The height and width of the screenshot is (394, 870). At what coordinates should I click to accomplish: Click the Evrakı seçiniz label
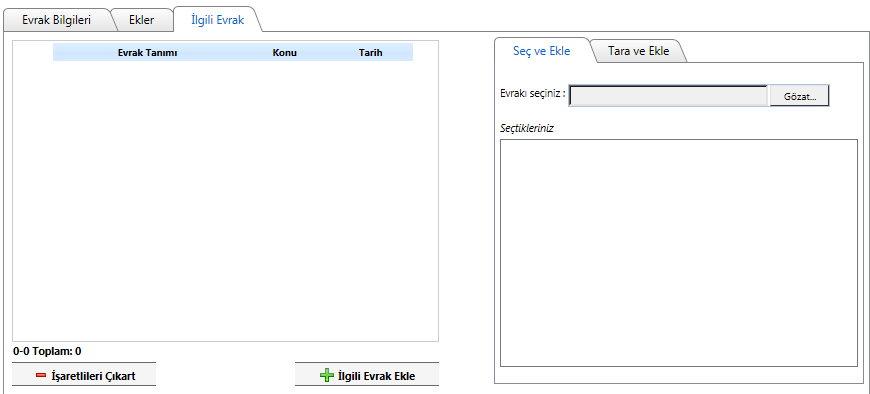point(533,93)
